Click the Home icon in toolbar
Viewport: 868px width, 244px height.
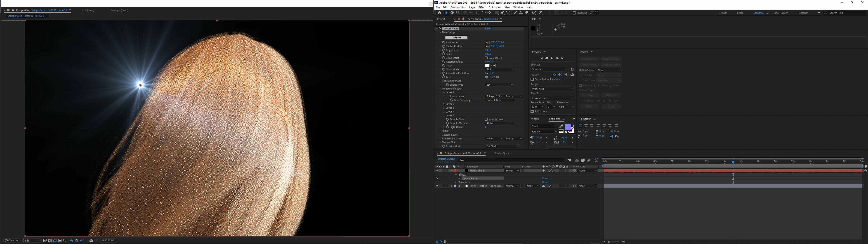pos(439,13)
